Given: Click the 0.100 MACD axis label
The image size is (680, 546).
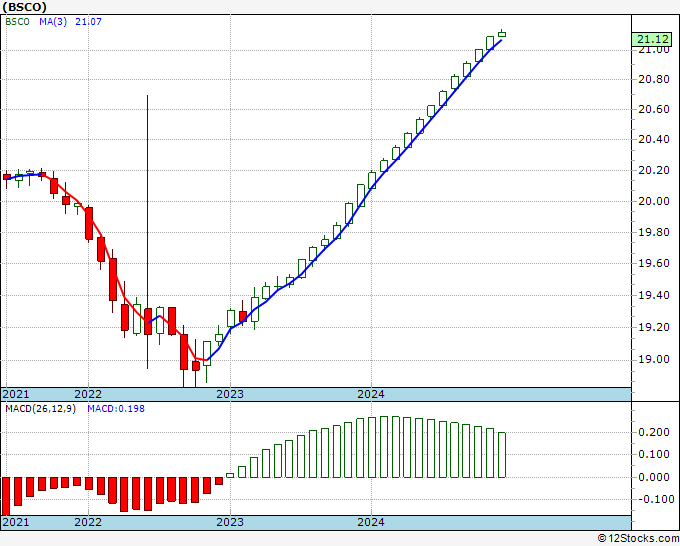Looking at the screenshot, I should (654, 454).
